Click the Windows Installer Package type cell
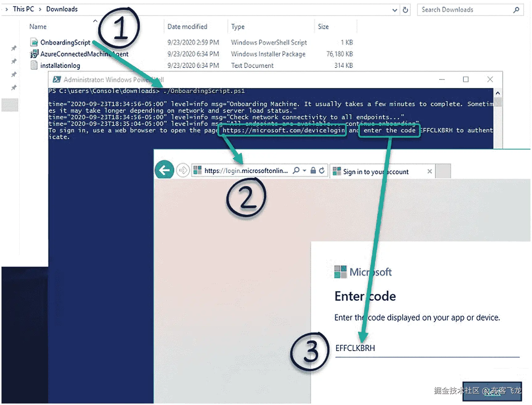The width and height of the screenshot is (532, 405). [x=268, y=54]
